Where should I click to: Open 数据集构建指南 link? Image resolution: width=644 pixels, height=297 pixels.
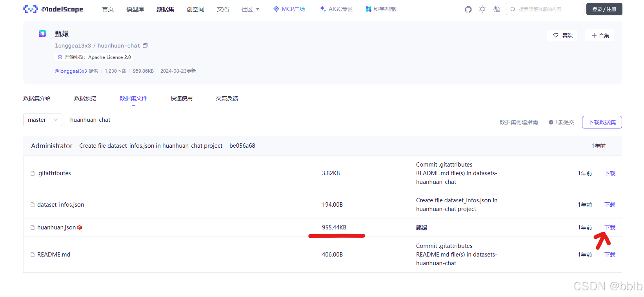click(518, 122)
